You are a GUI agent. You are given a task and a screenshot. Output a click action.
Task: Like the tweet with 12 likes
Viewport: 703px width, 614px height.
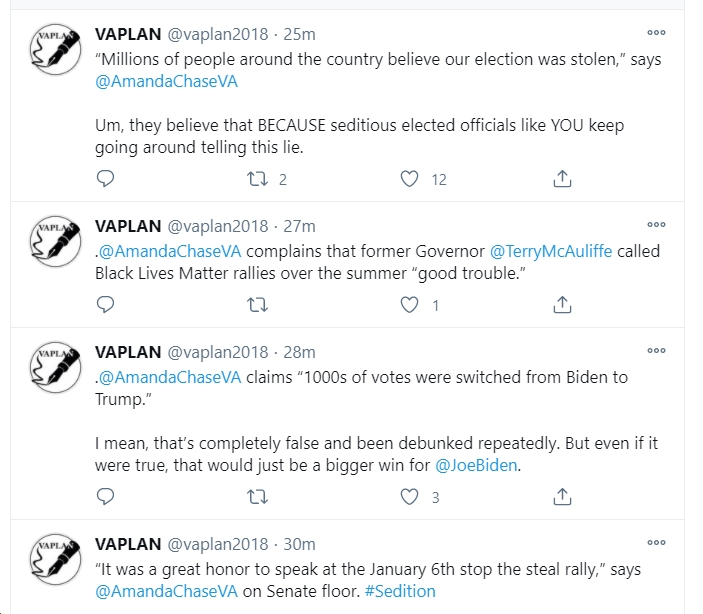point(409,179)
